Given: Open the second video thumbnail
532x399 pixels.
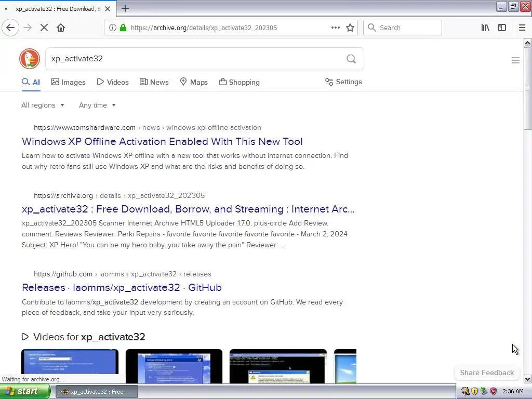Looking at the screenshot, I should tap(174, 366).
